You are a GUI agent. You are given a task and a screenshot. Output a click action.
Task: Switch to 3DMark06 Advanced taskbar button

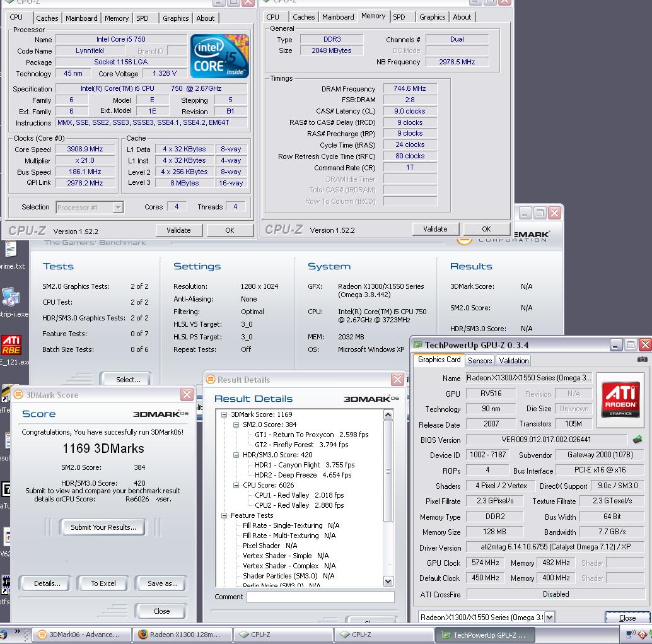pyautogui.click(x=81, y=635)
